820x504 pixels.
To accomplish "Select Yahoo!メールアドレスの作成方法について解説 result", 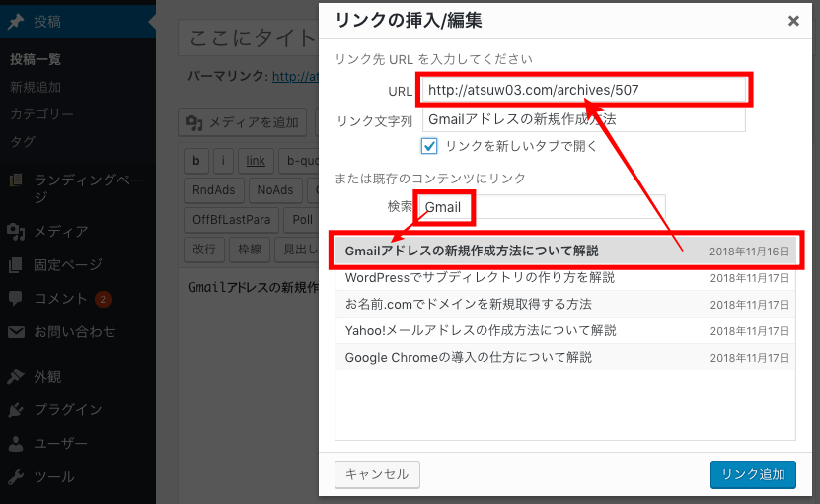I will tap(564, 331).
